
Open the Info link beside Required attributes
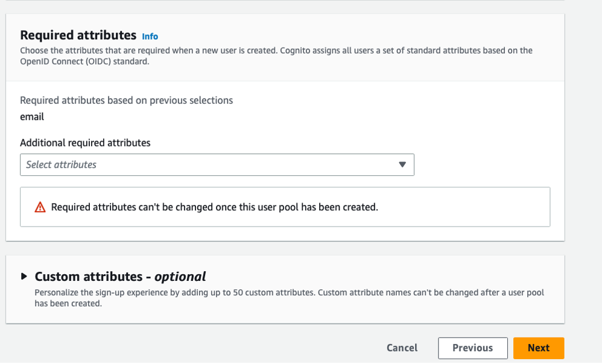click(x=150, y=36)
